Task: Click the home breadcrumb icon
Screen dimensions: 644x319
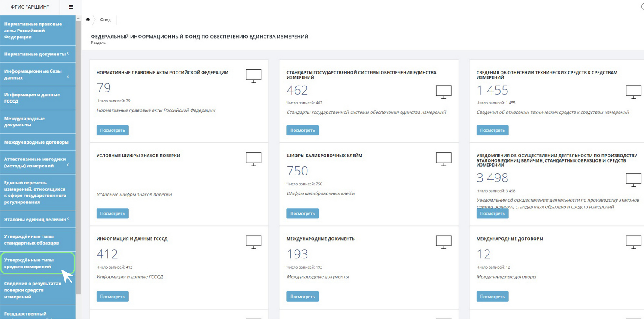Action: [x=88, y=20]
